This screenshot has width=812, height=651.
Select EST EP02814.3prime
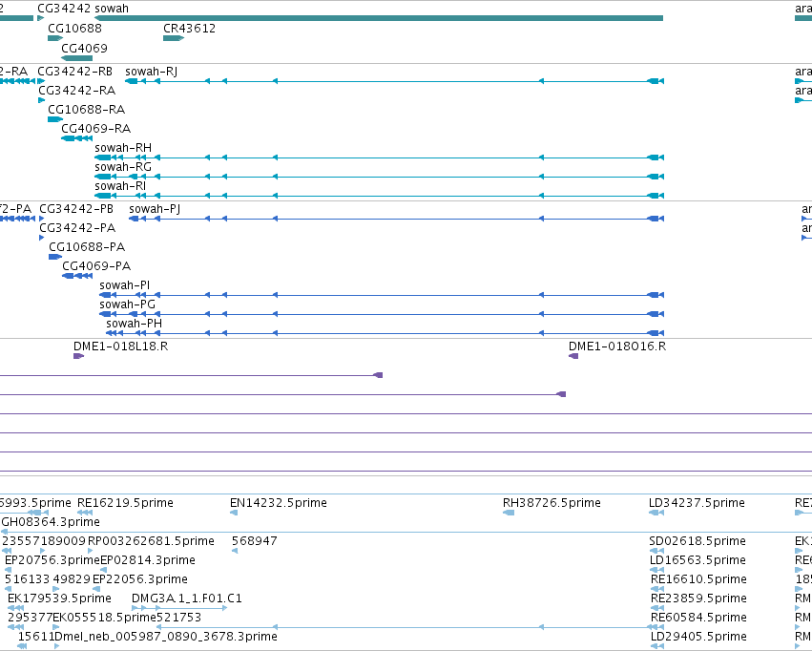148,560
